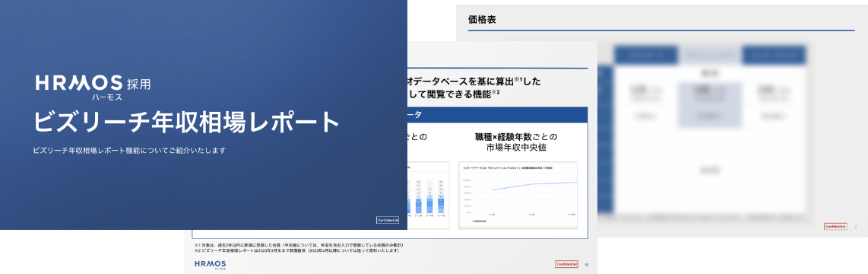This screenshot has height=274, width=868.
Task: Click the HRMOS logo in the middle slide footer
Action: pos(211,265)
